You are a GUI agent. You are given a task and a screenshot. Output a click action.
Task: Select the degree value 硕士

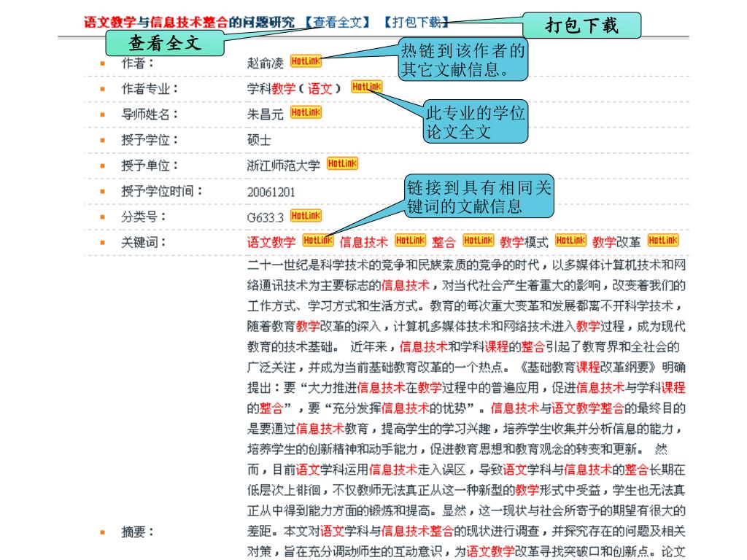tap(259, 140)
